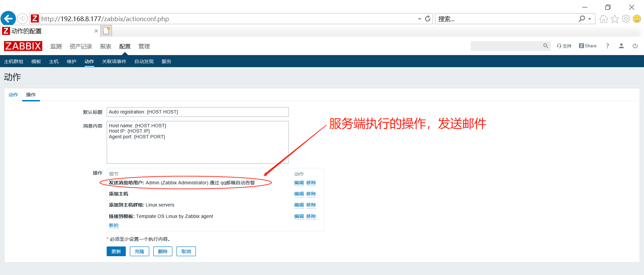
Task: Click 新的 to add new operation
Action: 114,225
